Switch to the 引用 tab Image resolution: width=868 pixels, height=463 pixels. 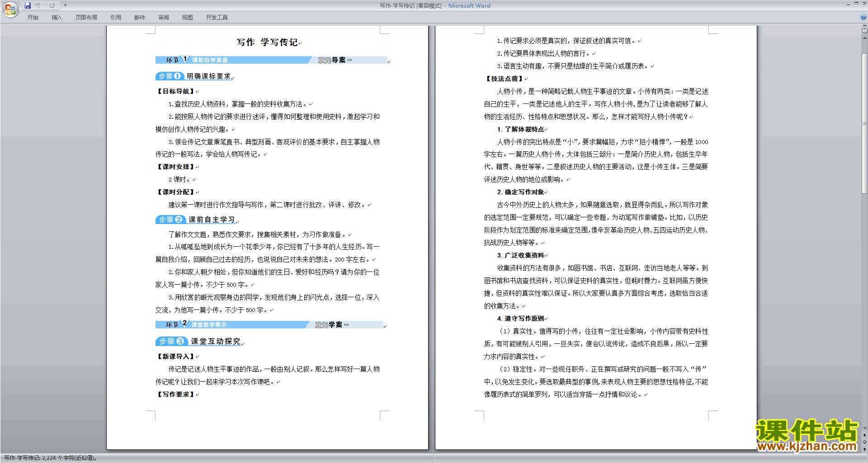[x=116, y=18]
